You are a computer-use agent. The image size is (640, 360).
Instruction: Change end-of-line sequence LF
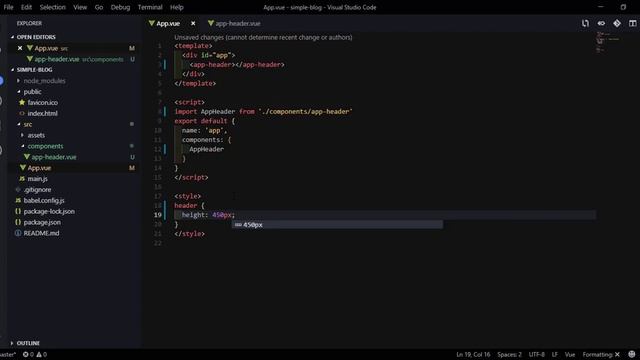tap(555, 355)
